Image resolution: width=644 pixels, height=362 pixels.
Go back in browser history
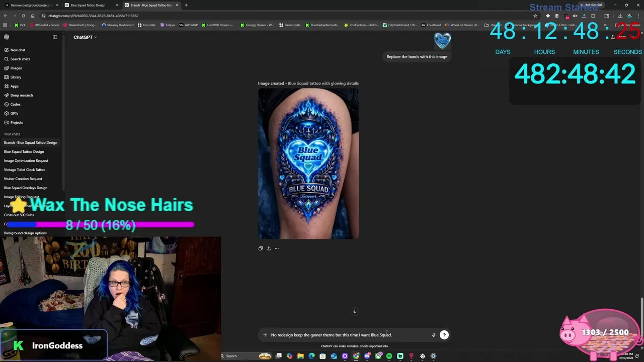tap(6, 16)
